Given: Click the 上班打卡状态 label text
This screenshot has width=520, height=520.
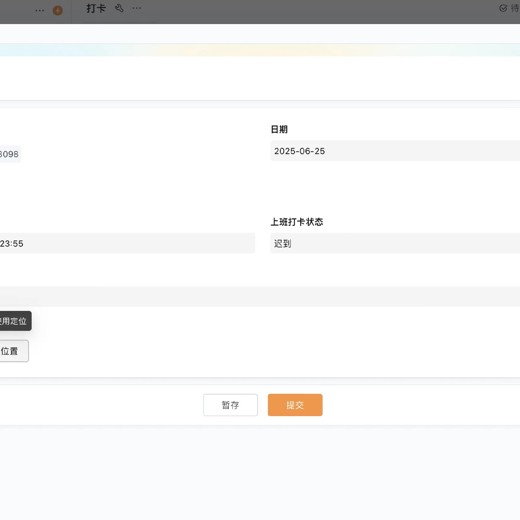Looking at the screenshot, I should 297,222.
